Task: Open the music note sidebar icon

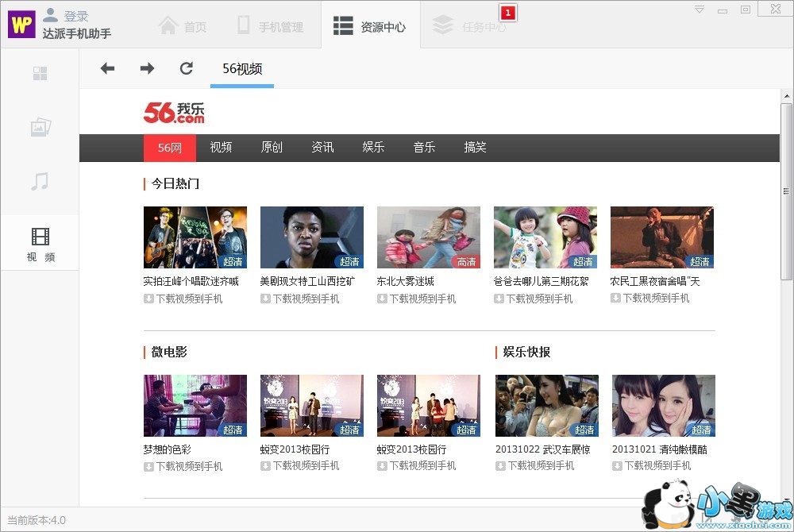Action: click(40, 181)
